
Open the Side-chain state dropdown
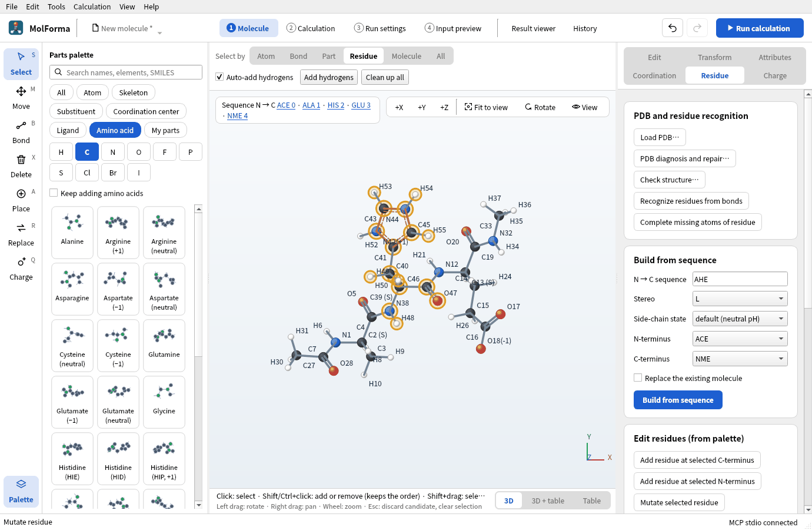740,319
